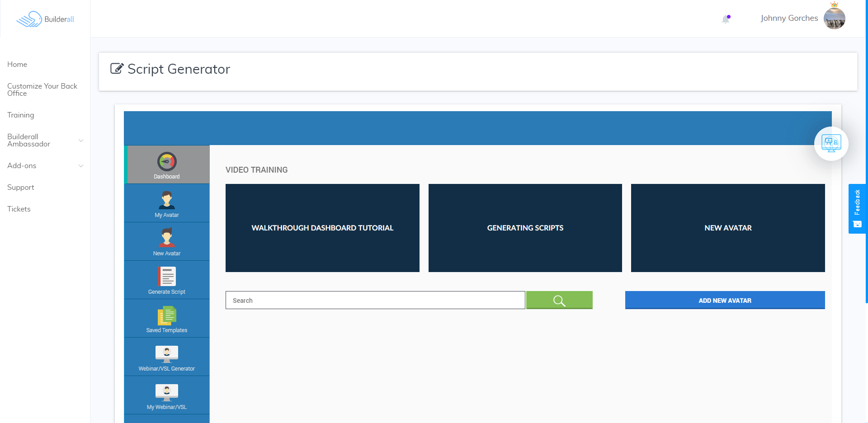Viewport: 868px width, 423px height.
Task: Play the Walkthrough Dashboard Tutorial video
Action: pos(322,228)
